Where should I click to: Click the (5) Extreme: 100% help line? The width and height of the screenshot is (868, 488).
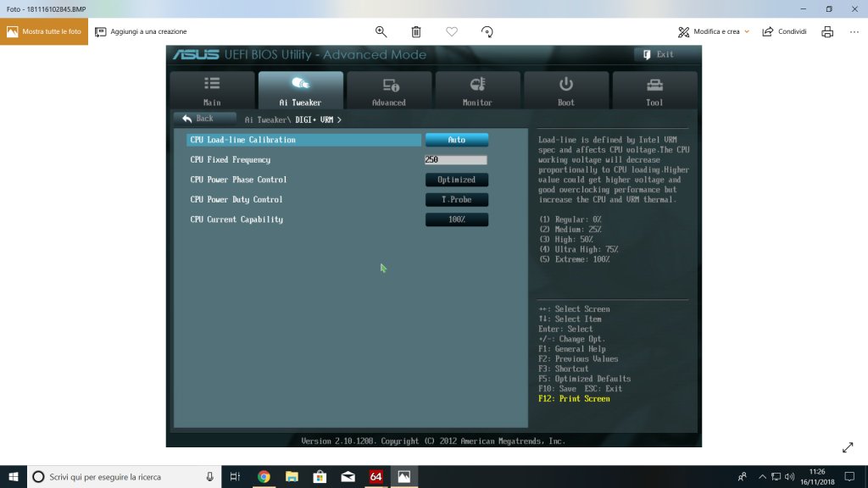point(575,259)
